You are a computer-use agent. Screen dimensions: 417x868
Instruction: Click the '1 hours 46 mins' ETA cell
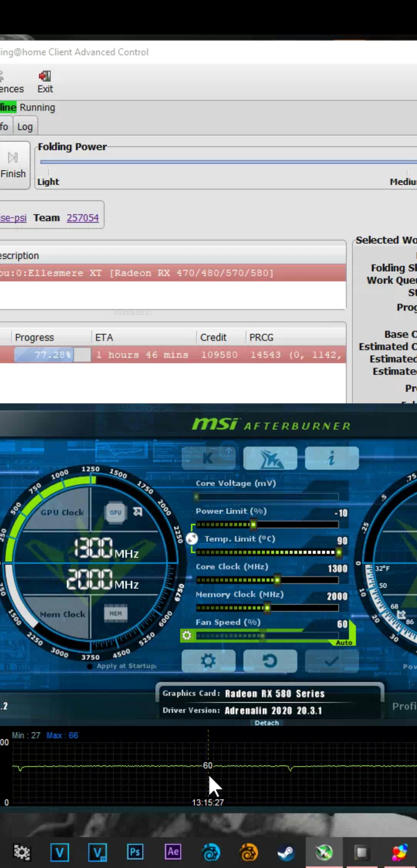[142, 354]
